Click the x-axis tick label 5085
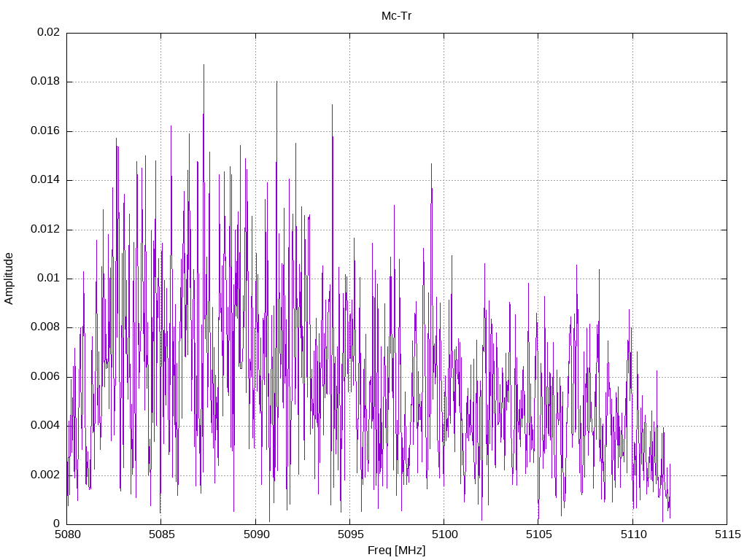This screenshot has width=747, height=560. (x=161, y=534)
